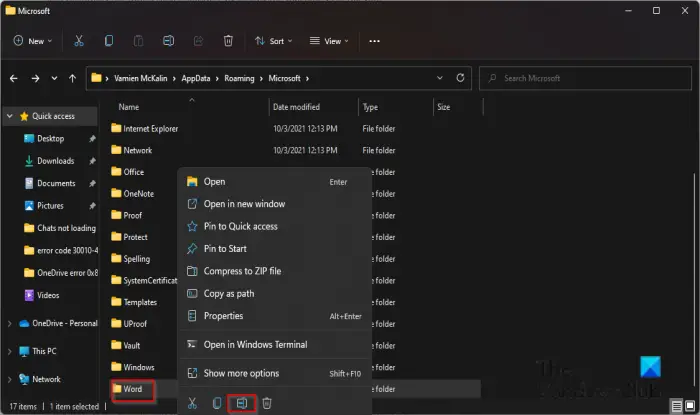Click Vamien McKalin in the breadcrumb
This screenshot has height=415, width=700.
tap(141, 79)
